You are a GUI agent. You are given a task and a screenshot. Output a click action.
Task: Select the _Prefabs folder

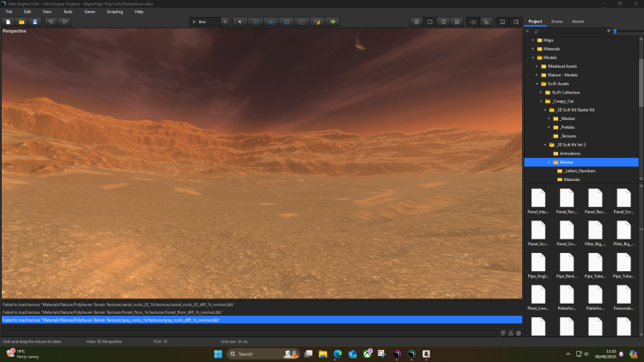pos(564,127)
